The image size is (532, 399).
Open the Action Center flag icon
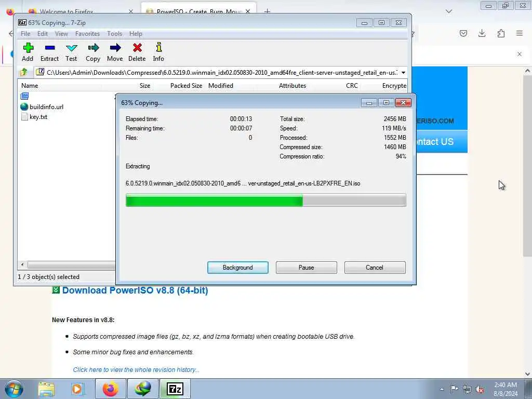tap(454, 389)
